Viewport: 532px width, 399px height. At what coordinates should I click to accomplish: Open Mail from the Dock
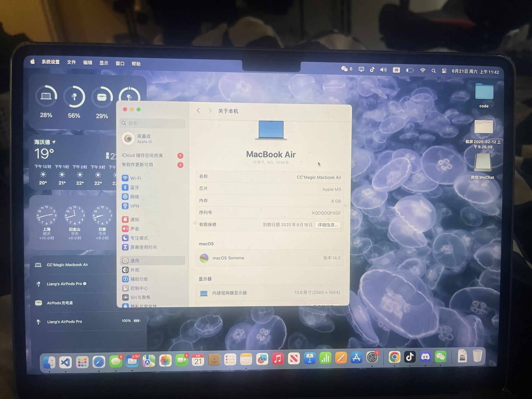(x=132, y=361)
